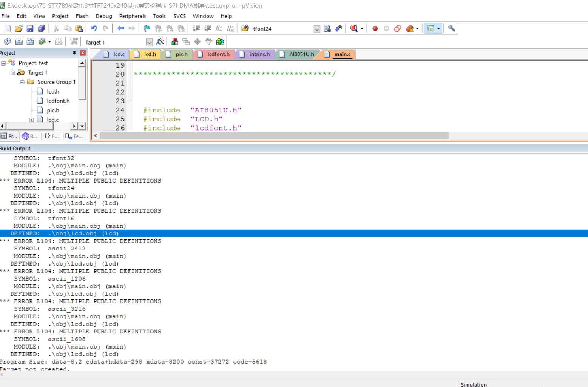This screenshot has height=387, width=588.
Task: Open the File menu
Action: click(6, 16)
